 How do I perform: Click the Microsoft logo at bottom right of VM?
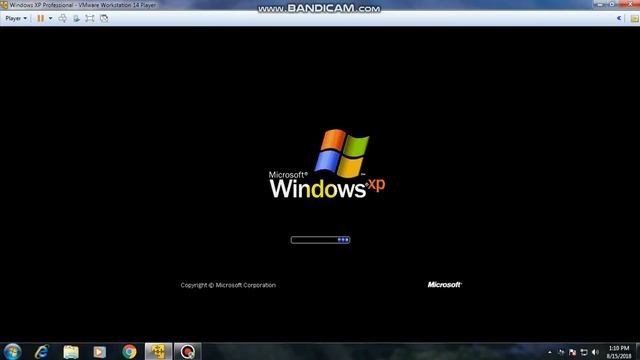[444, 284]
